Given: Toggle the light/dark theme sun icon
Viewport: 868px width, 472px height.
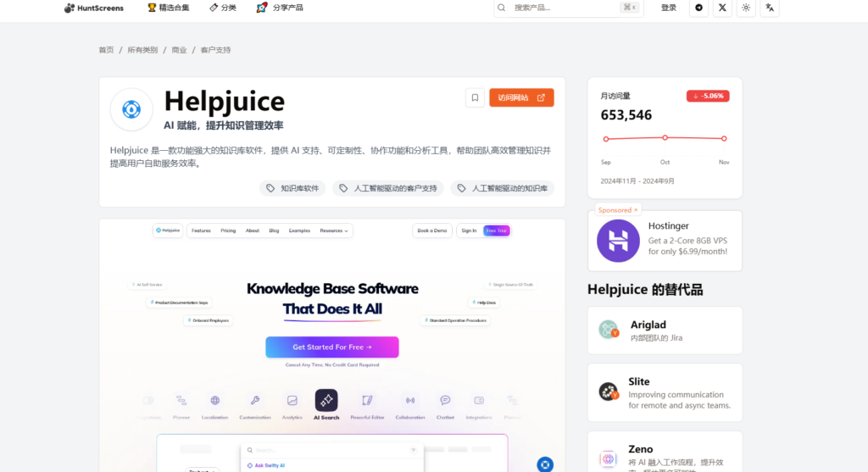Looking at the screenshot, I should [x=746, y=8].
